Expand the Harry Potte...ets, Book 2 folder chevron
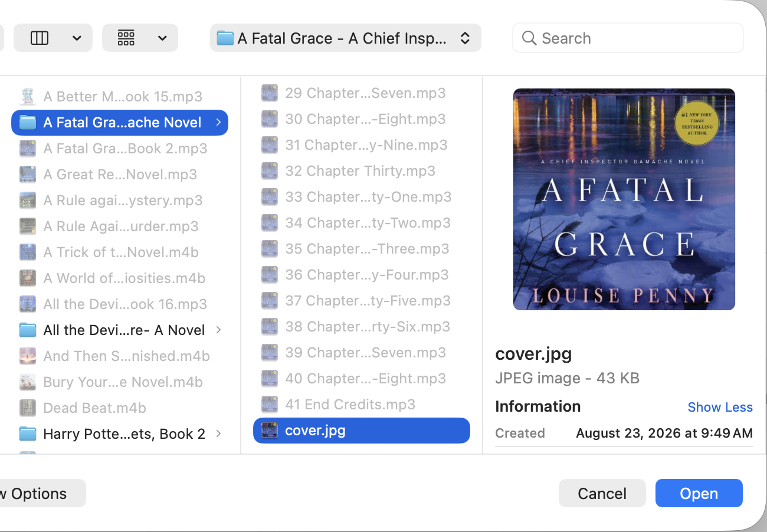The height and width of the screenshot is (532, 767). pyautogui.click(x=218, y=434)
